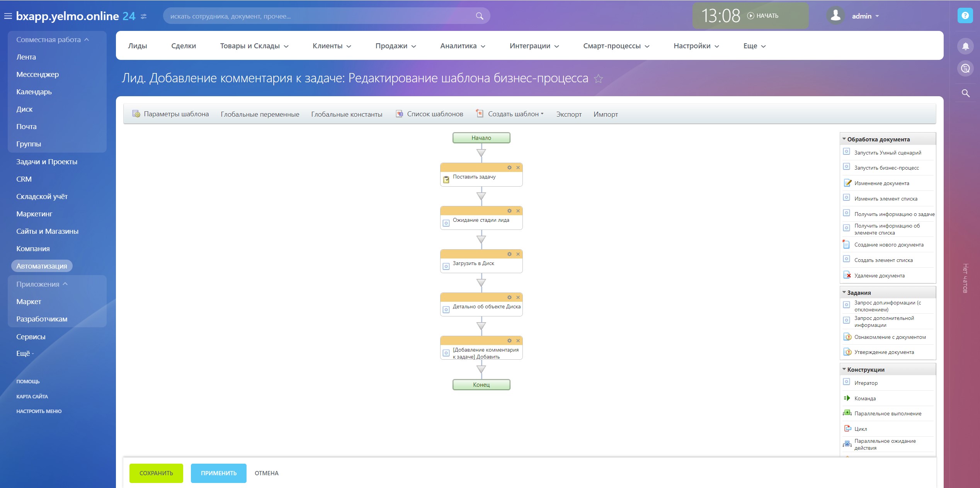Viewport: 980px width, 488px height.
Task: Select Цикл construction from the panel
Action: coord(860,429)
